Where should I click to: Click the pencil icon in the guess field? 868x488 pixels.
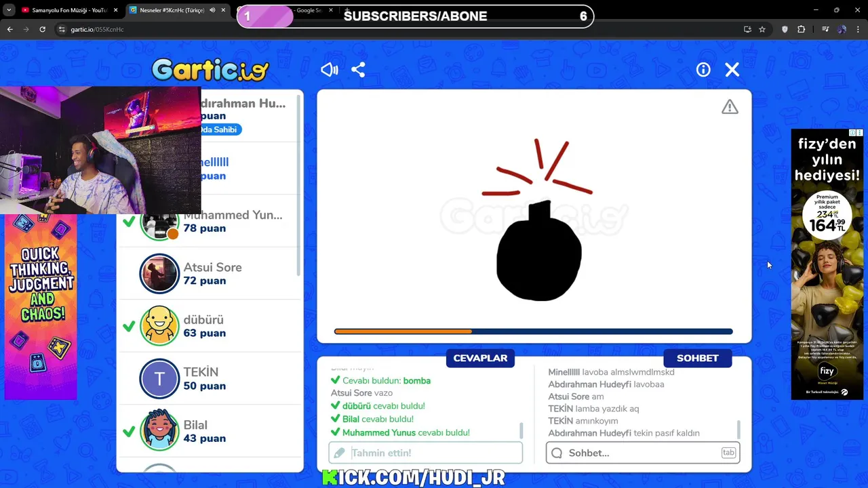point(340,453)
